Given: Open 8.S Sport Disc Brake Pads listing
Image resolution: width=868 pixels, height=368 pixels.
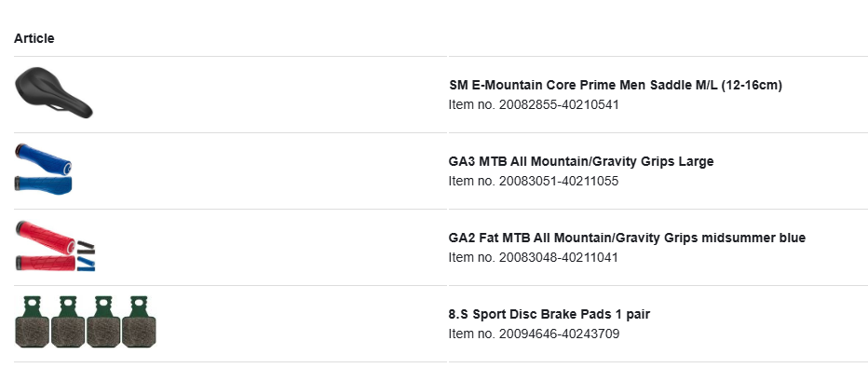Looking at the screenshot, I should click(x=549, y=314).
